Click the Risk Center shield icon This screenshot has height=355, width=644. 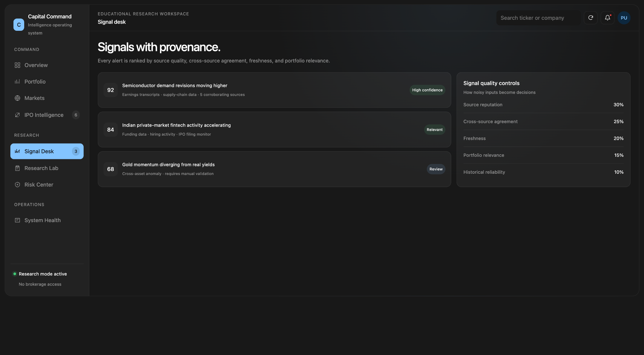pyautogui.click(x=17, y=185)
